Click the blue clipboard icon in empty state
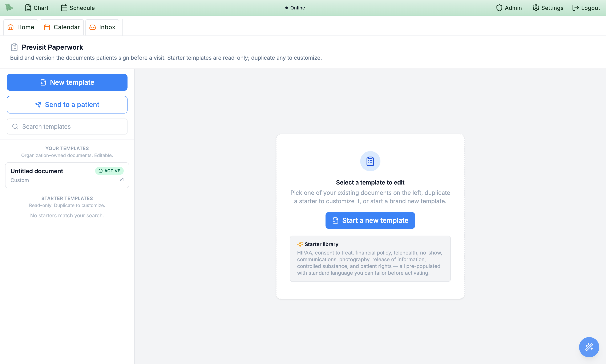 [x=370, y=161]
